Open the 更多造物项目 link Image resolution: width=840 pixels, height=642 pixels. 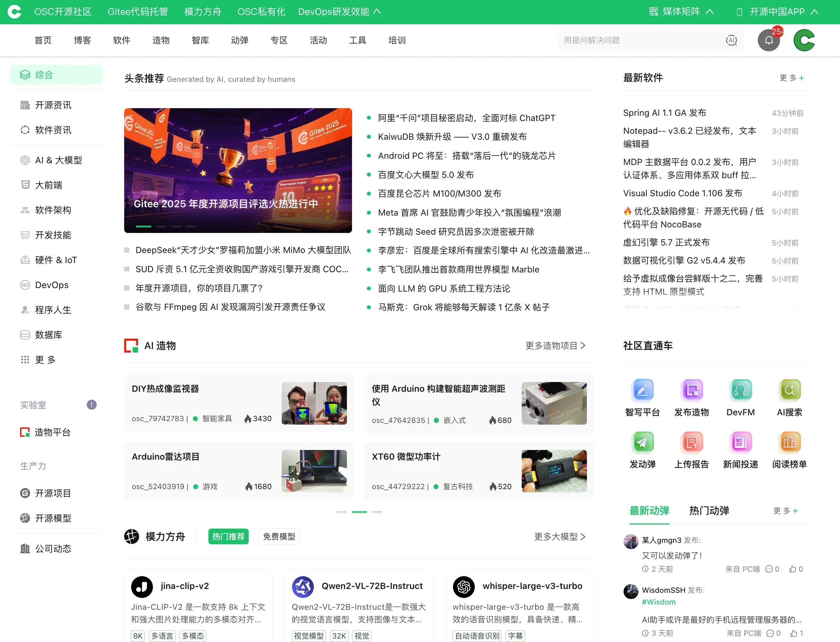tap(554, 346)
